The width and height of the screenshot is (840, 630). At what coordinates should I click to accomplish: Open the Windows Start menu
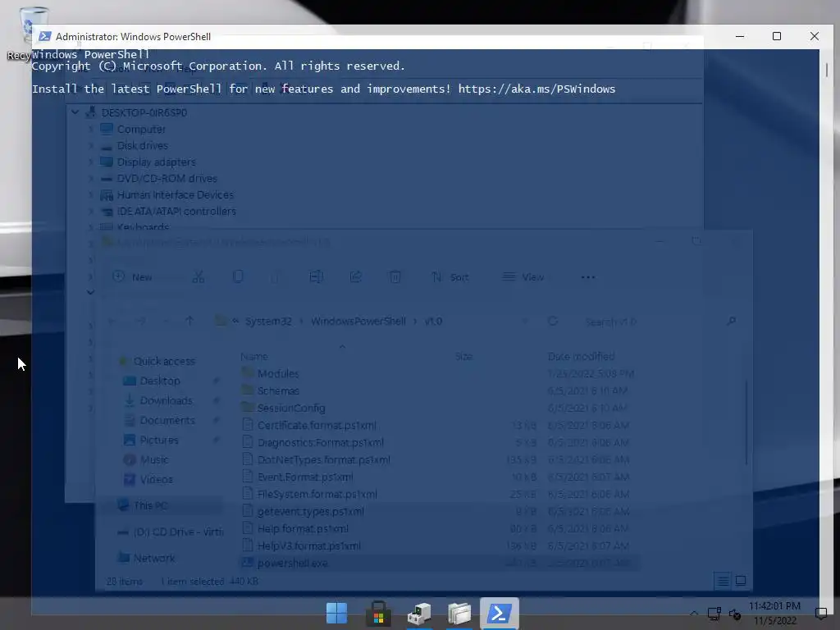337,614
